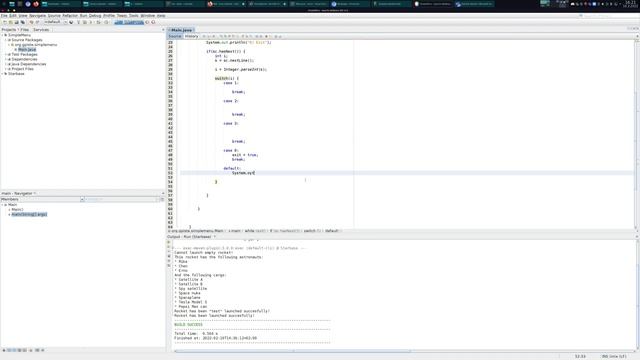
Task: Click the Output horizontal scrollbar
Action: tap(292, 351)
